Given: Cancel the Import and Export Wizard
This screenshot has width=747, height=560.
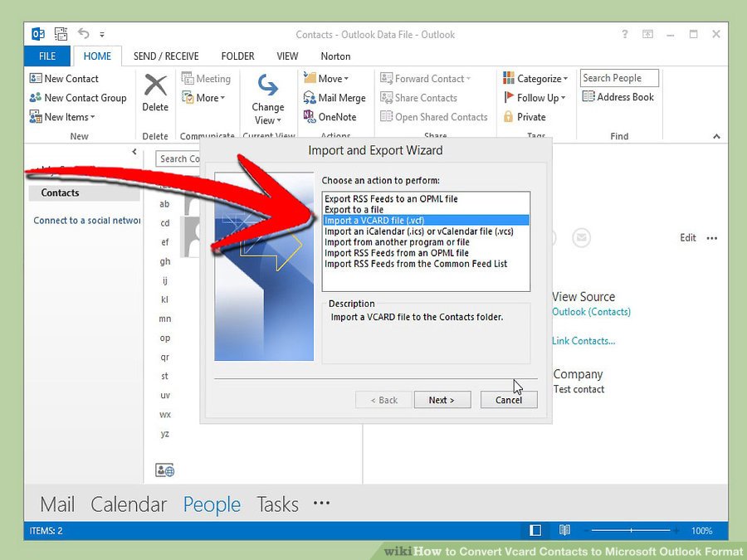Looking at the screenshot, I should pyautogui.click(x=509, y=400).
